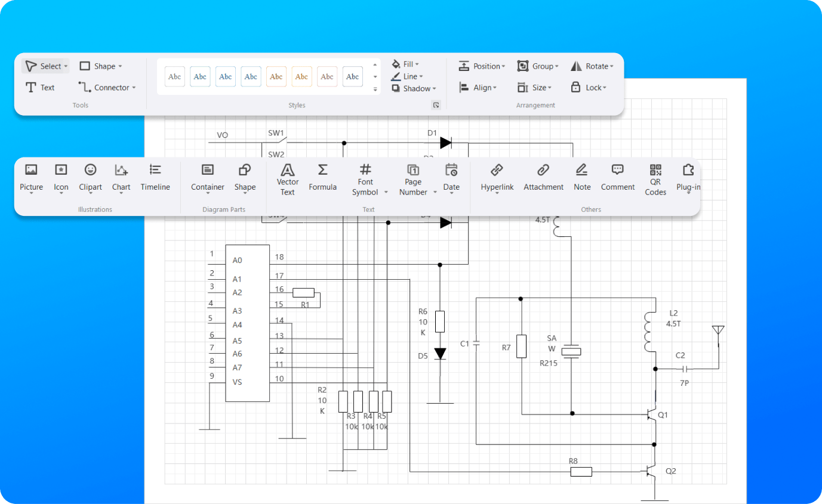Apply the first Abc style swatch
Screen dimensions: 822x504
click(x=174, y=76)
